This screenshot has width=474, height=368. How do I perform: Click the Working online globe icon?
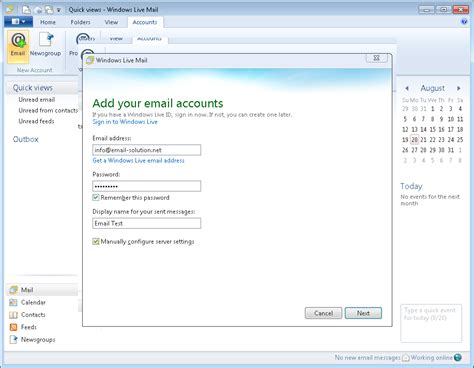click(x=458, y=357)
